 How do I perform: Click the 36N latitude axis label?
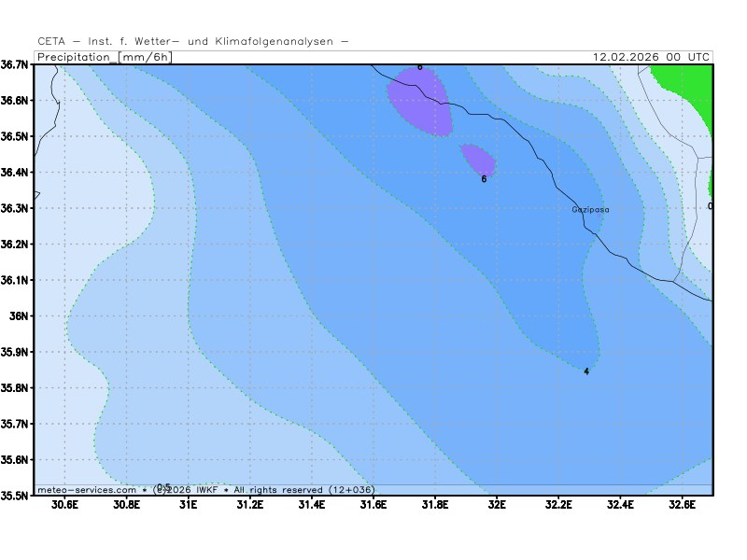21,315
